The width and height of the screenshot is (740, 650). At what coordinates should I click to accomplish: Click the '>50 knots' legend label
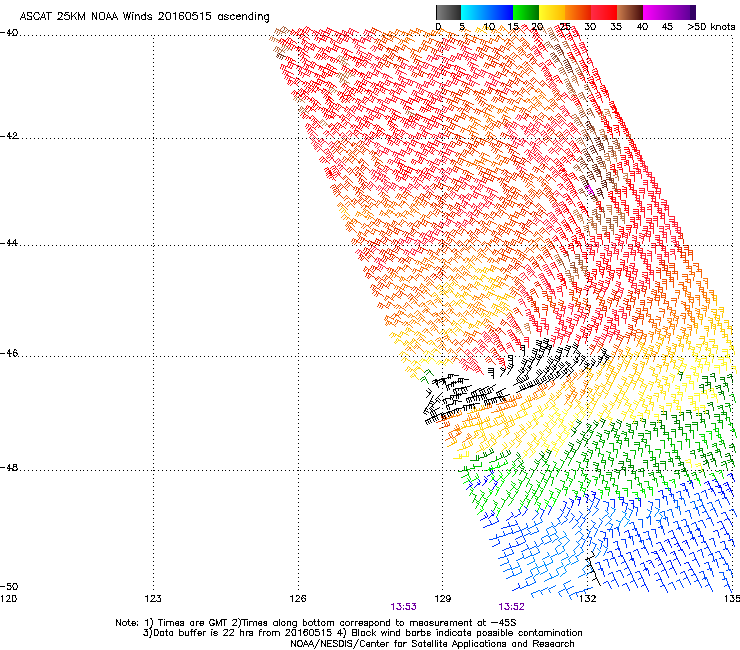711,26
